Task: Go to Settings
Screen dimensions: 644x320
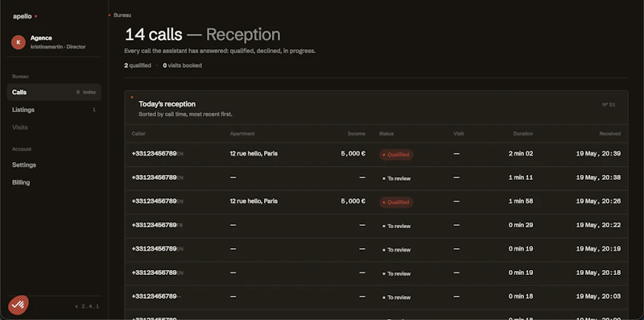Action: point(24,165)
